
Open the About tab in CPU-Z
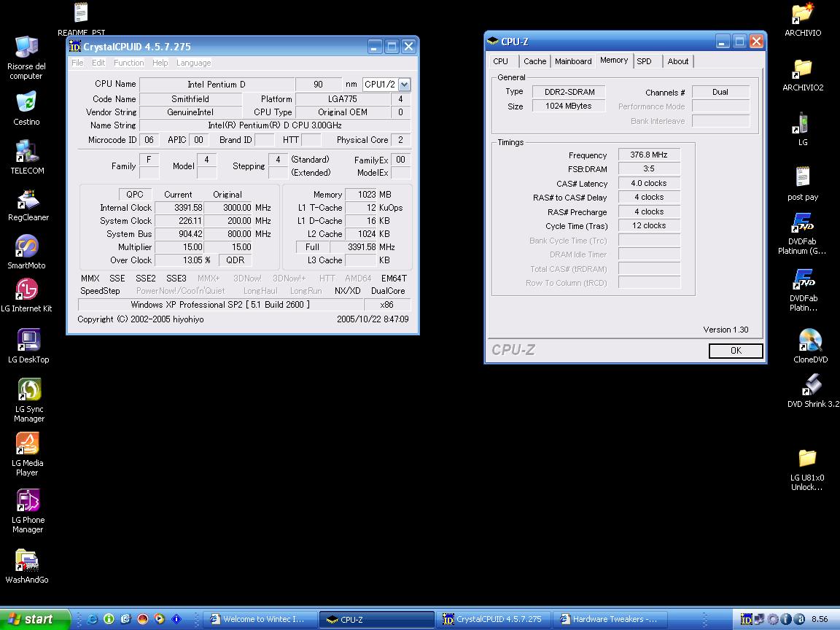click(677, 61)
